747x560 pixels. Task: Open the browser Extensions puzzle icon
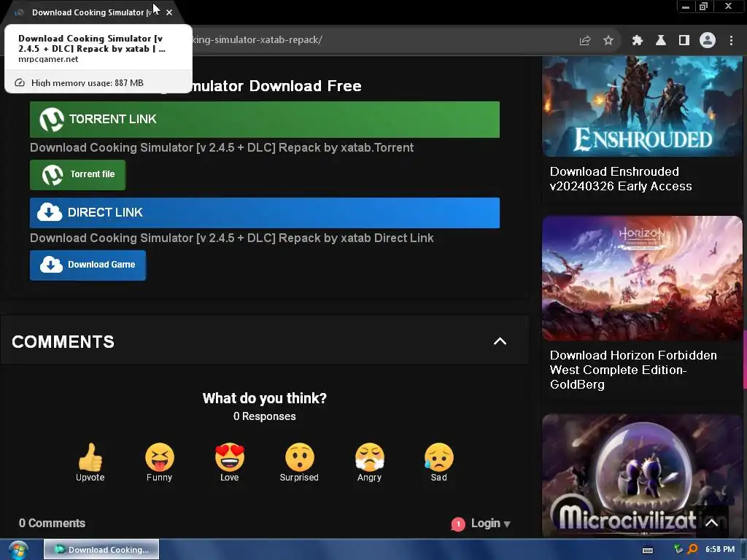[x=638, y=41]
